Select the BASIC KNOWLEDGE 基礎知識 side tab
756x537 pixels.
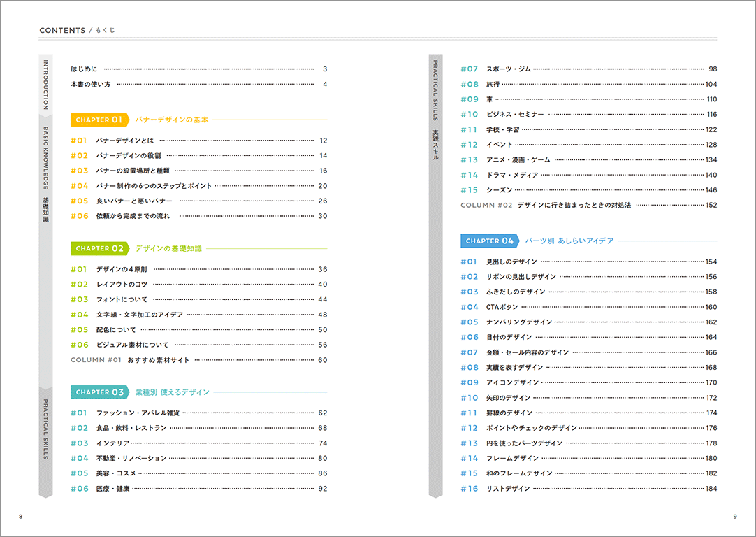(46, 173)
